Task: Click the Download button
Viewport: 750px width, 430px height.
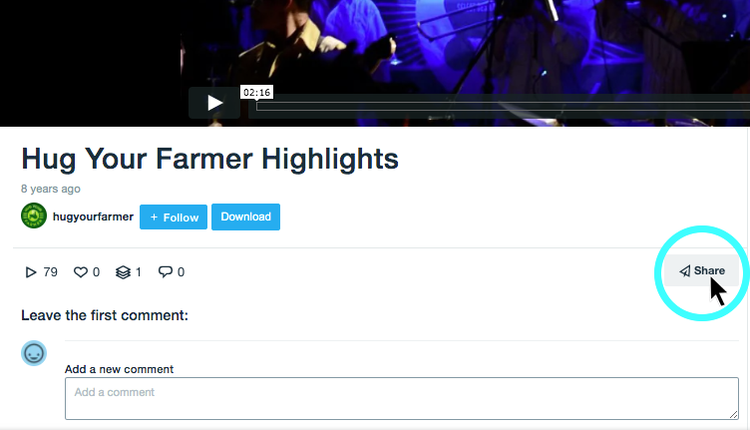Action: click(x=246, y=217)
